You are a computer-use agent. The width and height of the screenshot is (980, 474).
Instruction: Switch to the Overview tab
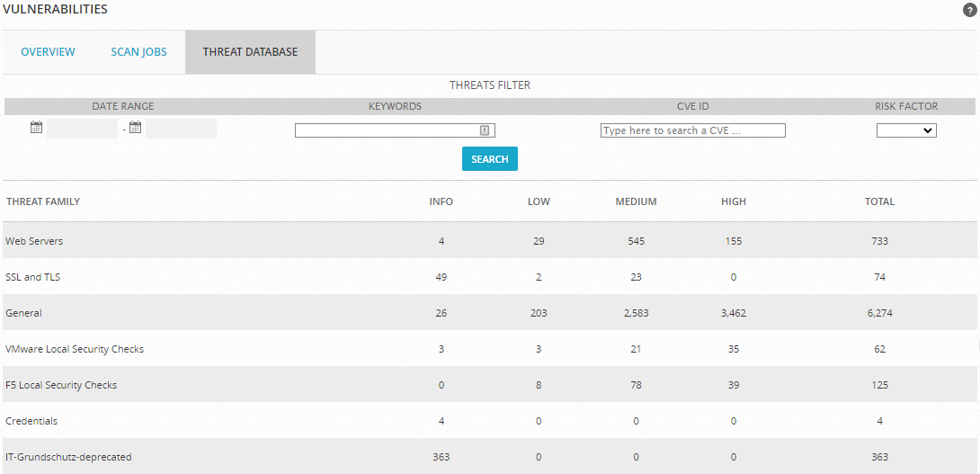pyautogui.click(x=49, y=52)
